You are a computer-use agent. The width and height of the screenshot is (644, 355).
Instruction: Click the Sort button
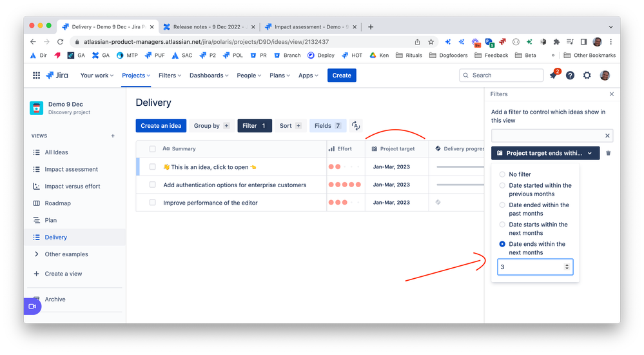point(290,126)
